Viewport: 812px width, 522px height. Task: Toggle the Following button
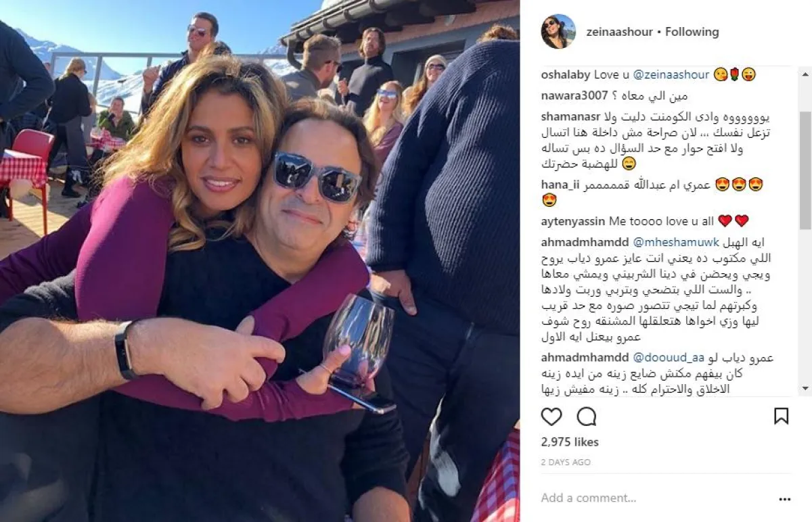pyautogui.click(x=692, y=32)
